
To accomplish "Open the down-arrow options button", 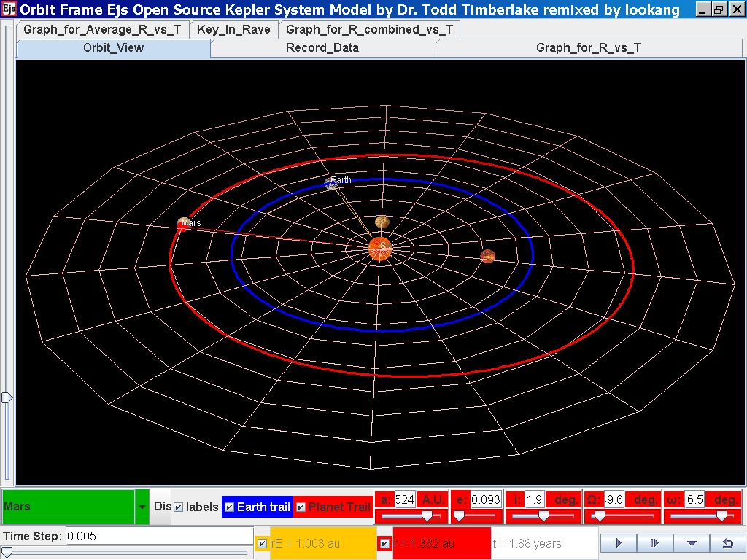I will (691, 543).
